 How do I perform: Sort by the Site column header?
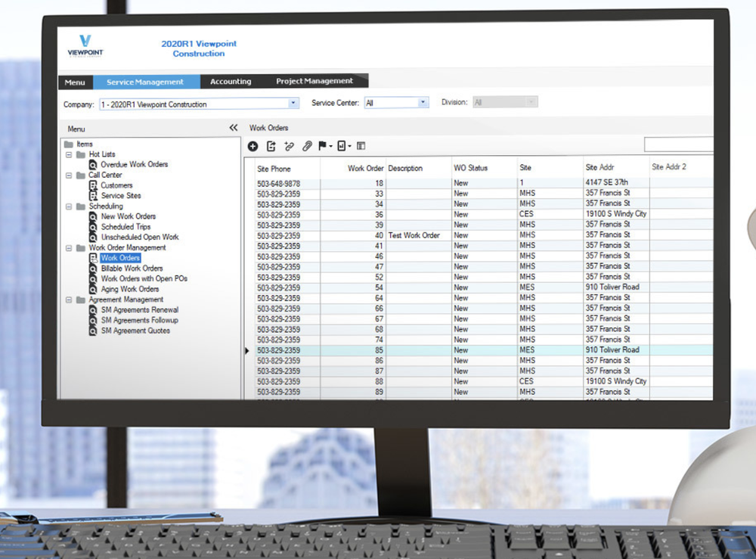click(x=525, y=167)
